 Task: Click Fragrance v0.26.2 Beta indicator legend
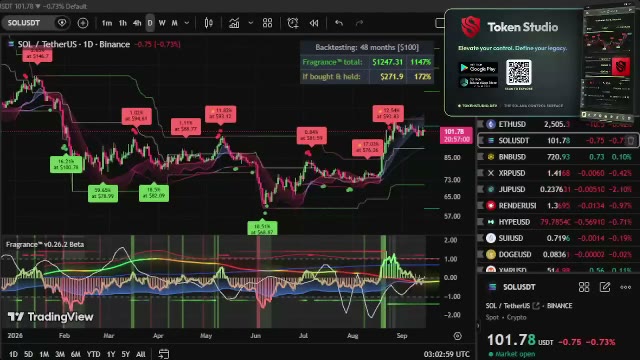pyautogui.click(x=45, y=244)
